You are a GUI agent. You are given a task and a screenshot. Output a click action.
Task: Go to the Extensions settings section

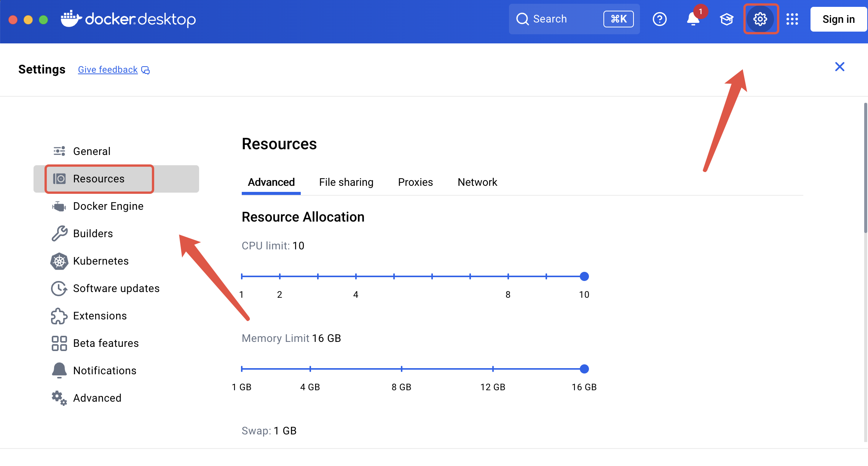point(100,316)
